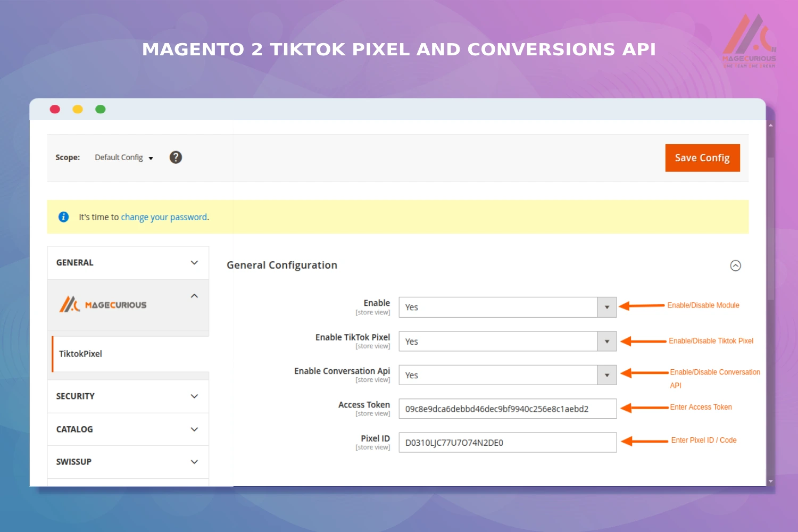Click the green traffic light window button
798x532 pixels.
click(101, 109)
